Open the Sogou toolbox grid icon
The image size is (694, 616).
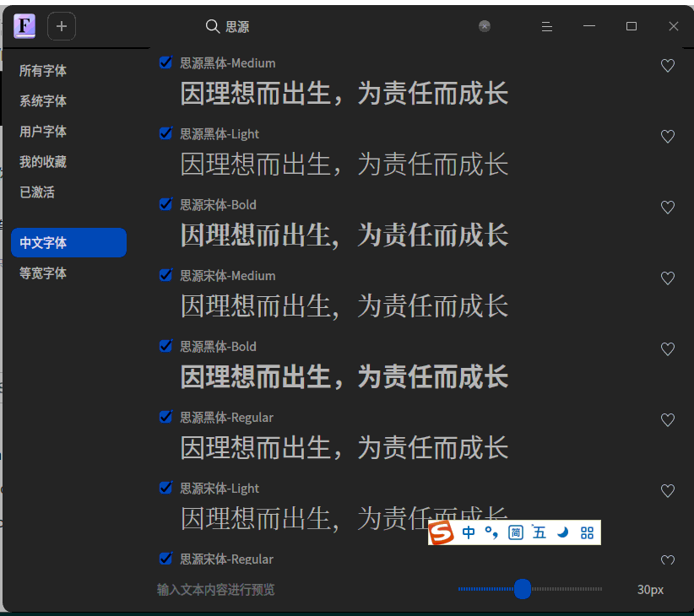(587, 532)
